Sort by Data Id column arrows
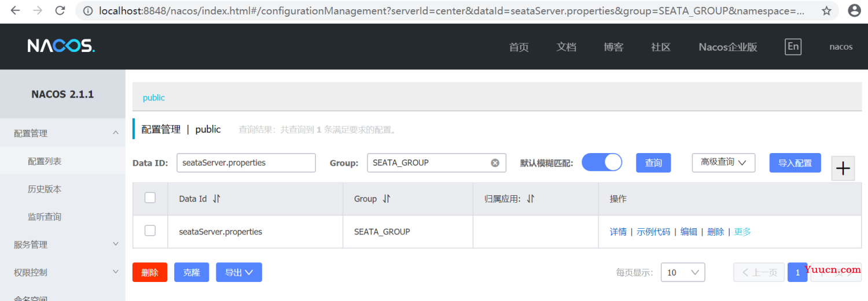868x301 pixels. click(x=216, y=199)
